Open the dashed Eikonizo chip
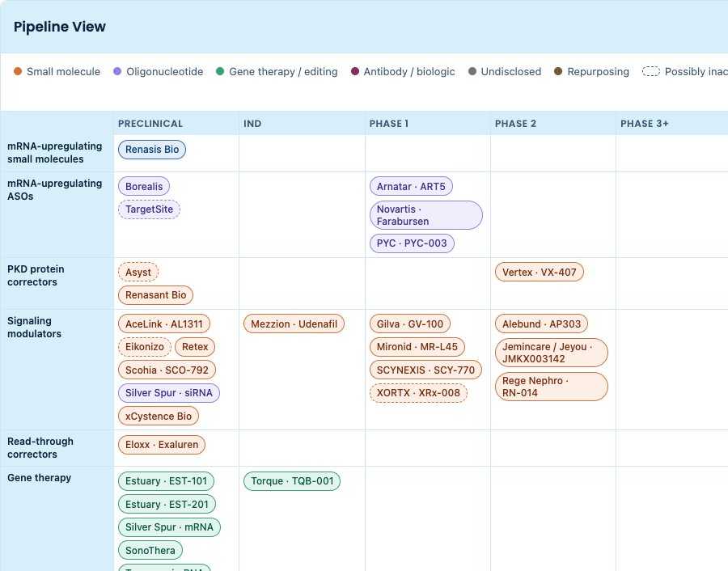This screenshot has height=571, width=728. [145, 347]
